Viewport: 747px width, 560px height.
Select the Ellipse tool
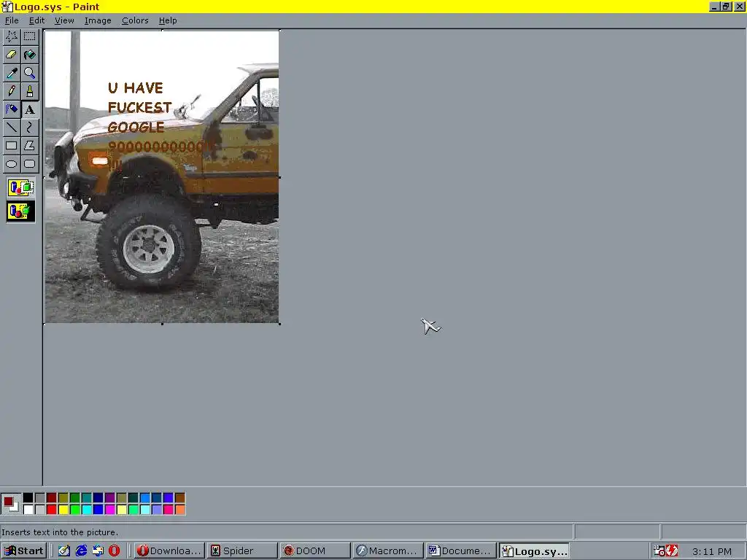[12, 164]
